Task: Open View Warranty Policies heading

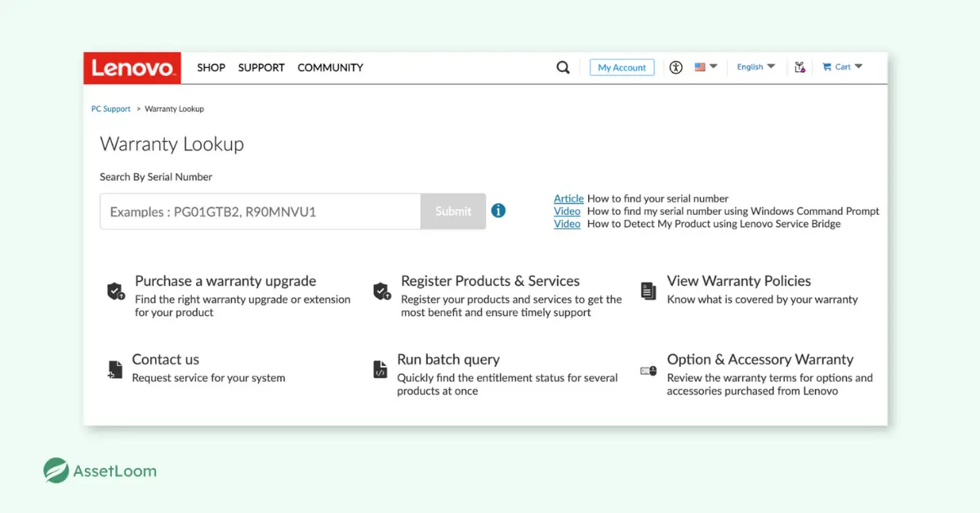Action: pyautogui.click(x=739, y=281)
